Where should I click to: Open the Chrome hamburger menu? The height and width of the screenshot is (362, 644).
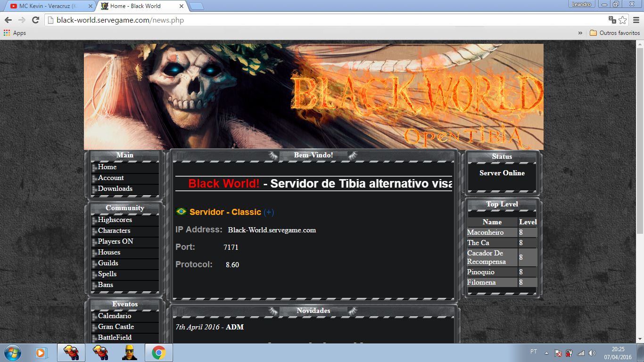pyautogui.click(x=636, y=20)
